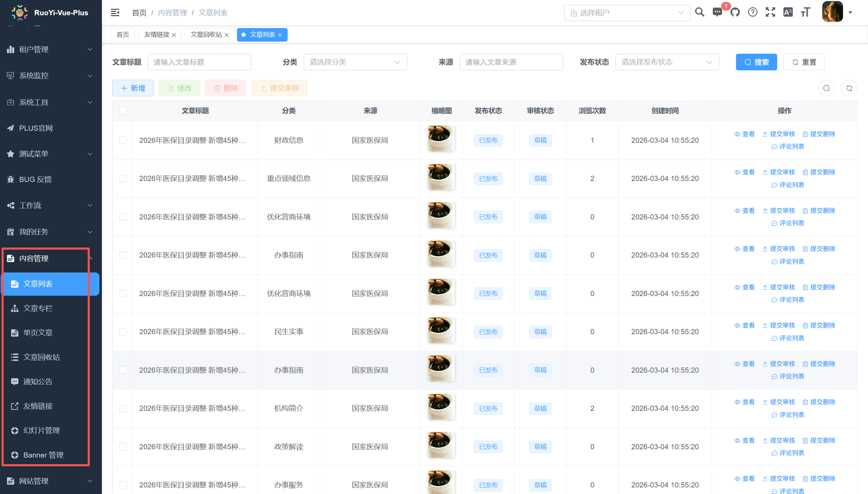868x494 pixels.
Task: Close the active 文章列表 tab
Action: tap(280, 35)
